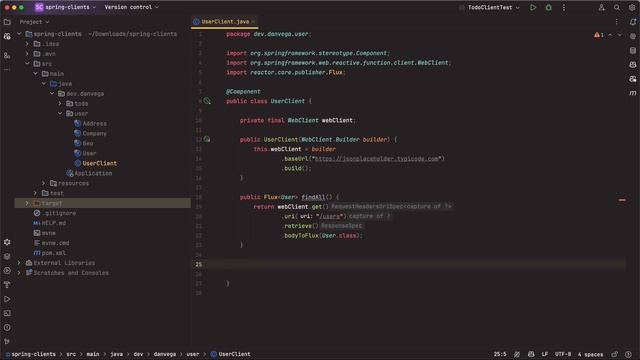
Task: Open the Project view selector dropdown
Action: [x=34, y=22]
